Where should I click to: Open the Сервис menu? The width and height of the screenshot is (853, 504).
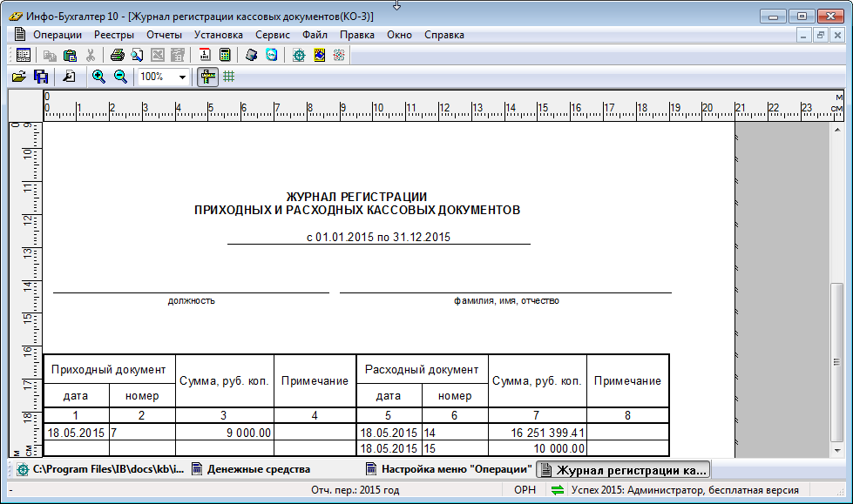273,35
